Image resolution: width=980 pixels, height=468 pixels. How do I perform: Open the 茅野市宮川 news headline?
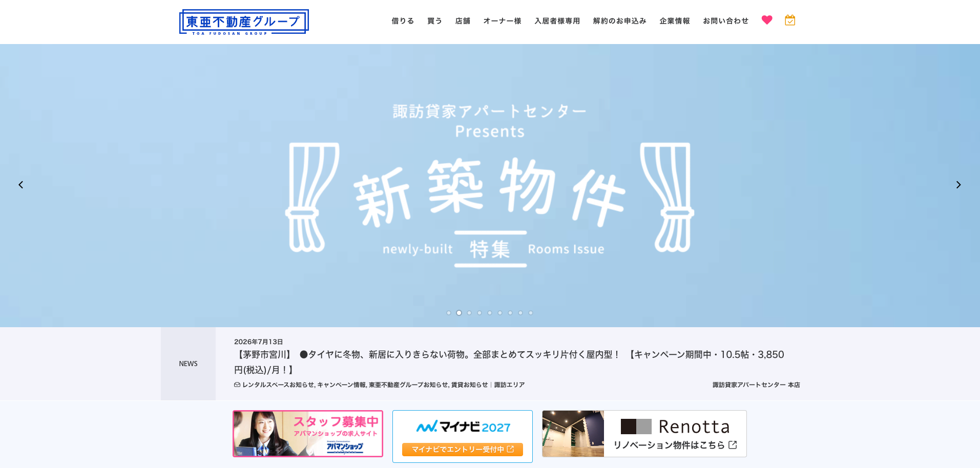509,362
